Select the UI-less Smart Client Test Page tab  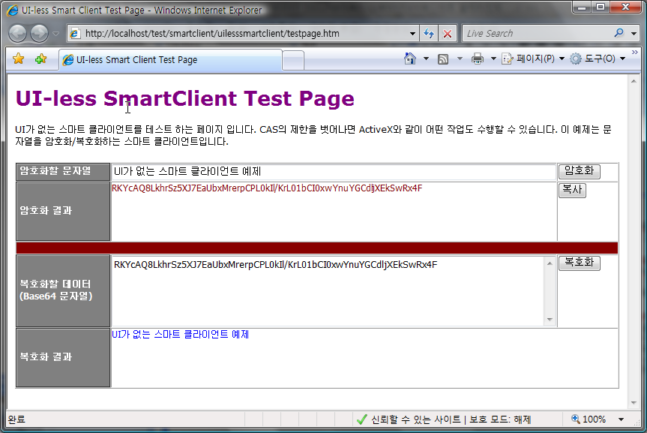coord(170,60)
